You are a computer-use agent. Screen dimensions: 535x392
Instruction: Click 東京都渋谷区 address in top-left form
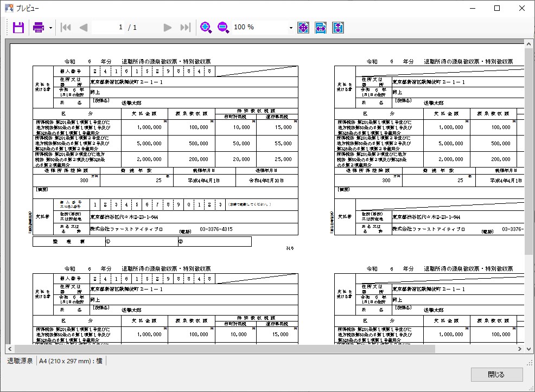pyautogui.click(x=124, y=217)
